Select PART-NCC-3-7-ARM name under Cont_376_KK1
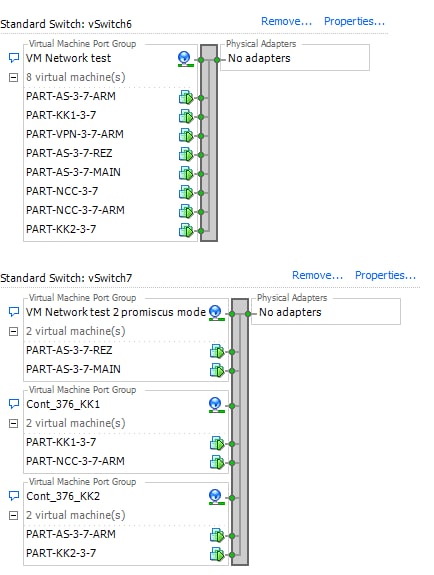This screenshot has width=434, height=575. (x=75, y=461)
